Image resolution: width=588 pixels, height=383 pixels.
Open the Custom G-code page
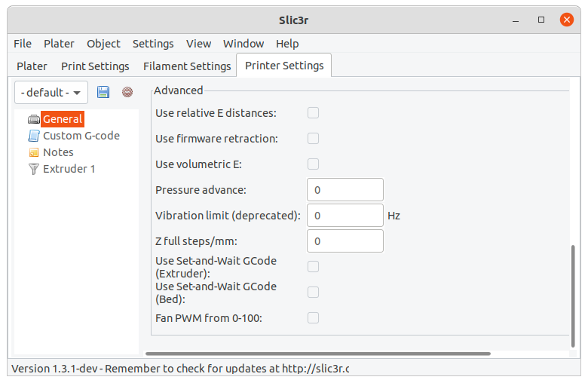[81, 136]
